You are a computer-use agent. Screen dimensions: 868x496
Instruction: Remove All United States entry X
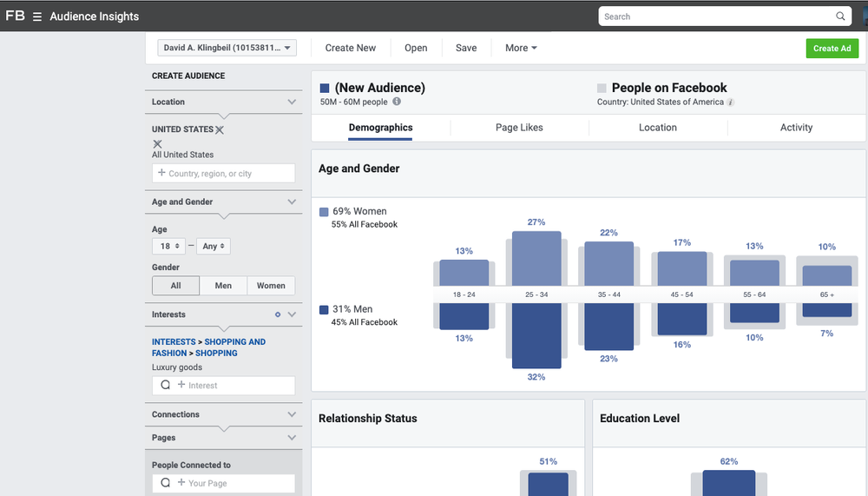click(157, 143)
